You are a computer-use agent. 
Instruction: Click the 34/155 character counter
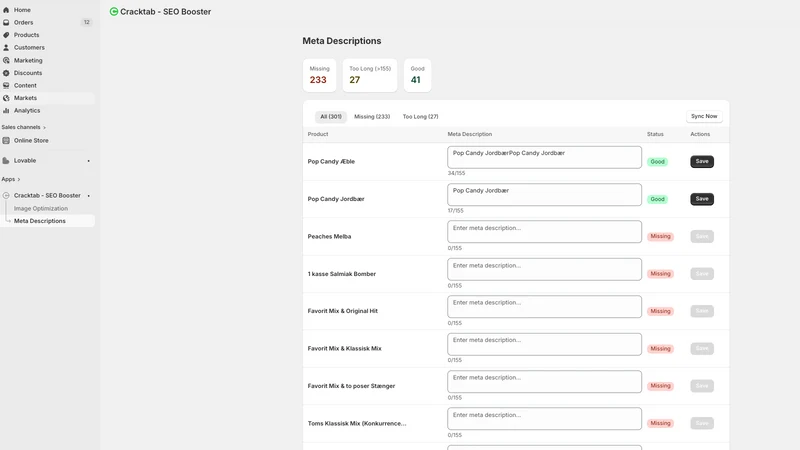click(x=456, y=173)
